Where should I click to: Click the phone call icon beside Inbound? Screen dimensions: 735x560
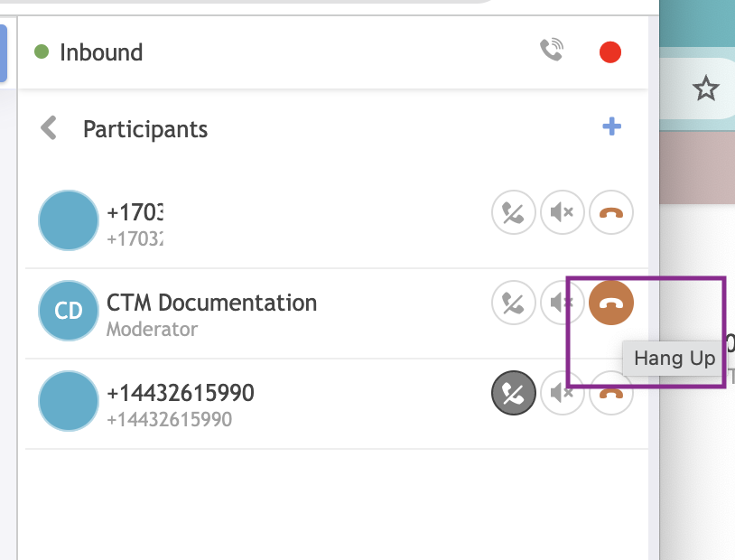(x=552, y=51)
